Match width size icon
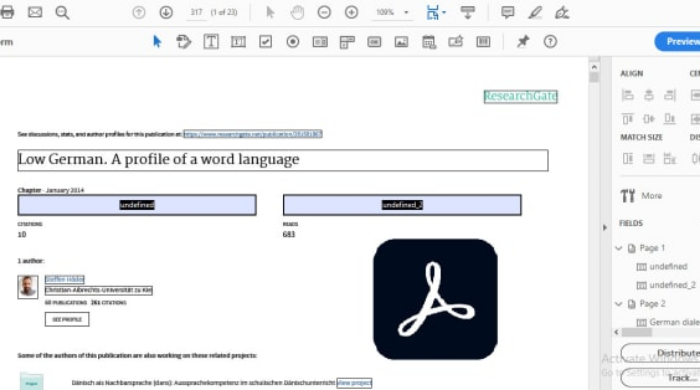This screenshot has height=390, width=700. tap(628, 158)
